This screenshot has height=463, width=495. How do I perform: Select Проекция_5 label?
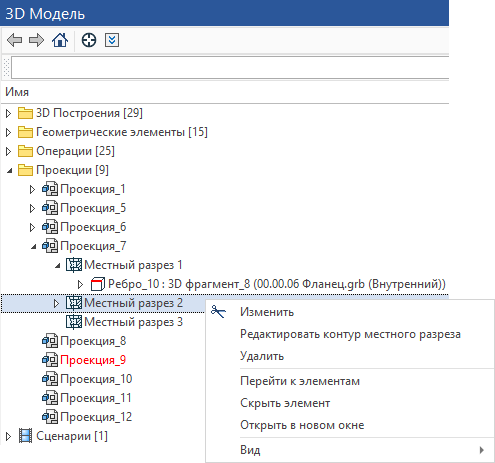point(93,208)
